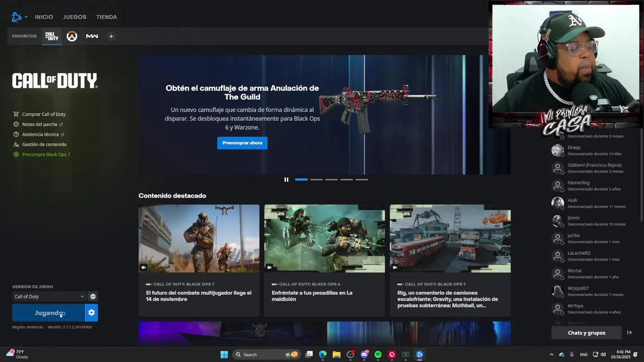
Task: Click the globe region icon
Action: point(93,297)
